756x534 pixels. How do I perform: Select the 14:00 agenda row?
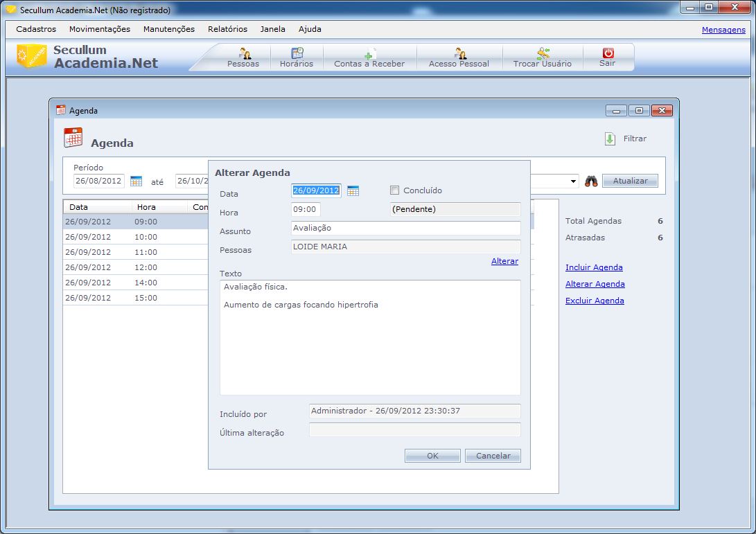pos(136,283)
